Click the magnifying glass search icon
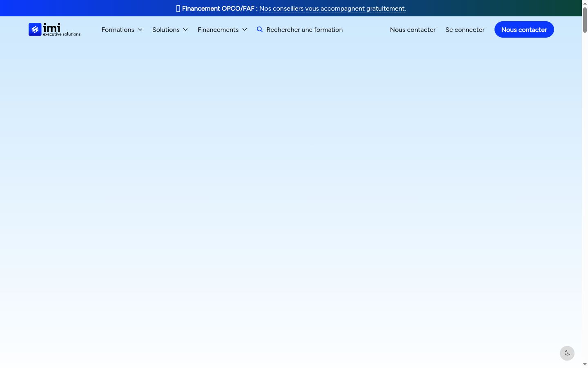The image size is (588, 368). click(x=260, y=29)
